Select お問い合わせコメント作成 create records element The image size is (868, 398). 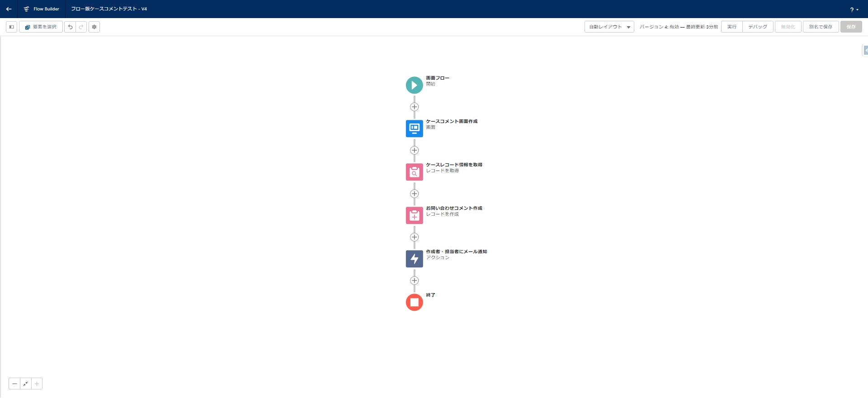pyautogui.click(x=414, y=215)
